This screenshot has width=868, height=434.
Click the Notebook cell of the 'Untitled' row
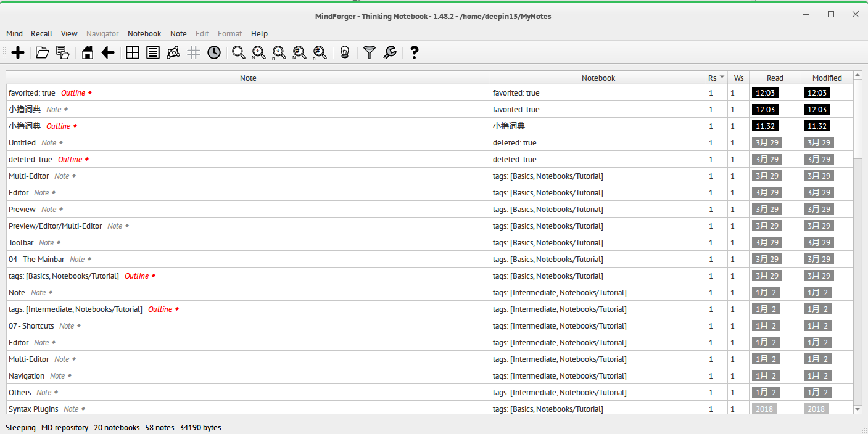[598, 143]
